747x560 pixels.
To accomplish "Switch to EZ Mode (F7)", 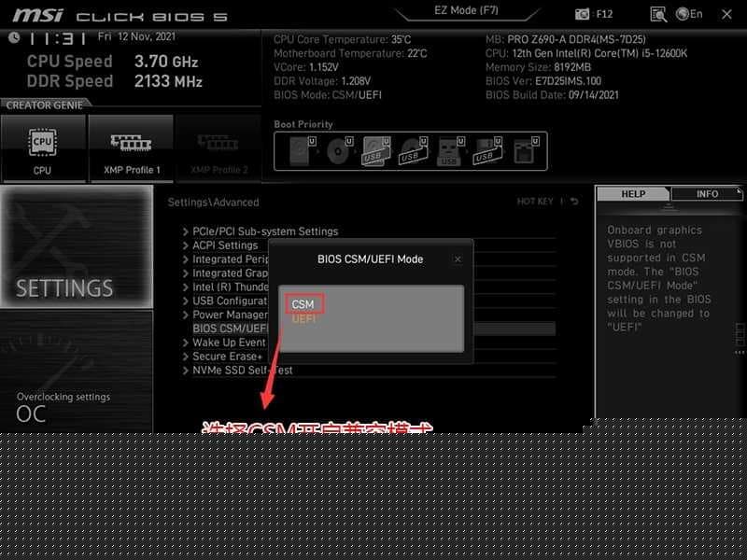I will [466, 10].
